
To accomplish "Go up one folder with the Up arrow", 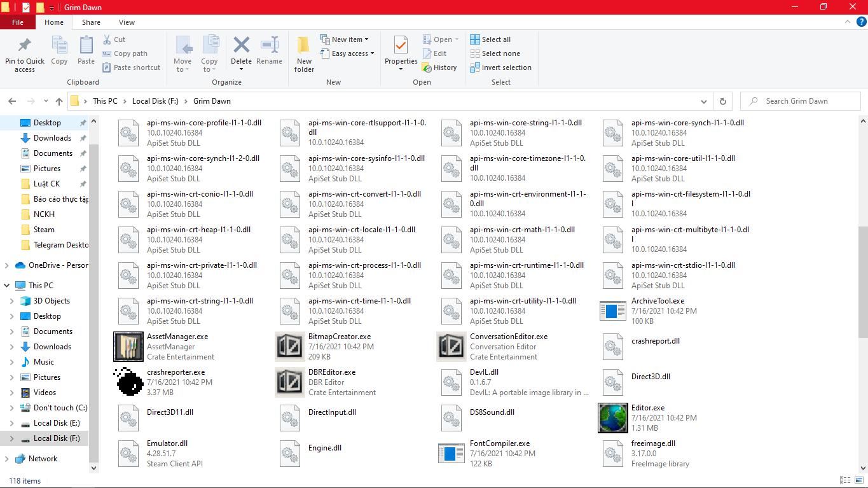I will 59,101.
